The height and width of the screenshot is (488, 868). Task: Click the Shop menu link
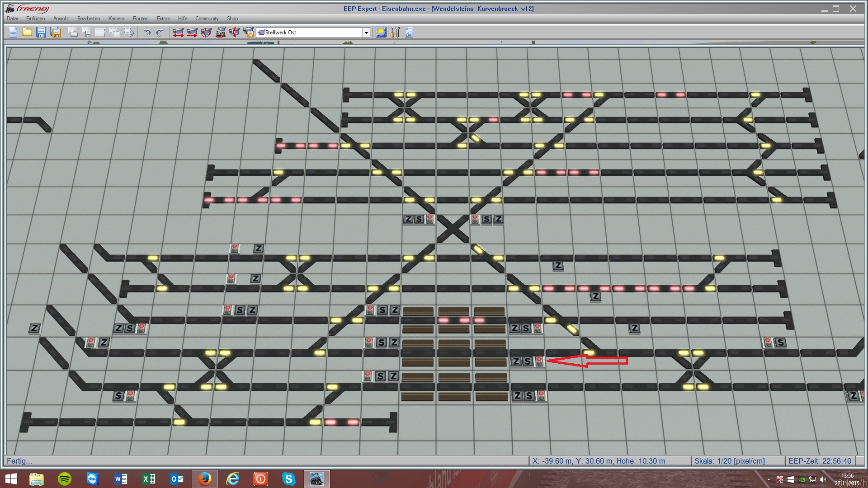click(232, 19)
